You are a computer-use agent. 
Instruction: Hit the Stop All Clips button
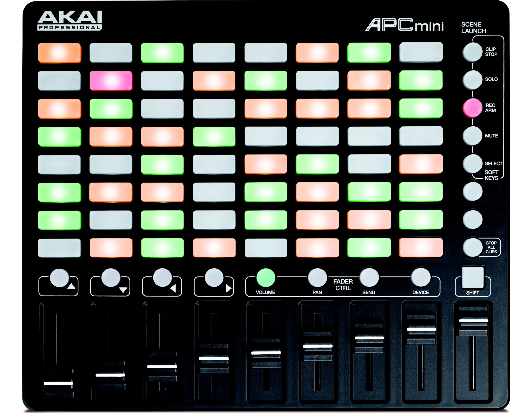(472, 247)
